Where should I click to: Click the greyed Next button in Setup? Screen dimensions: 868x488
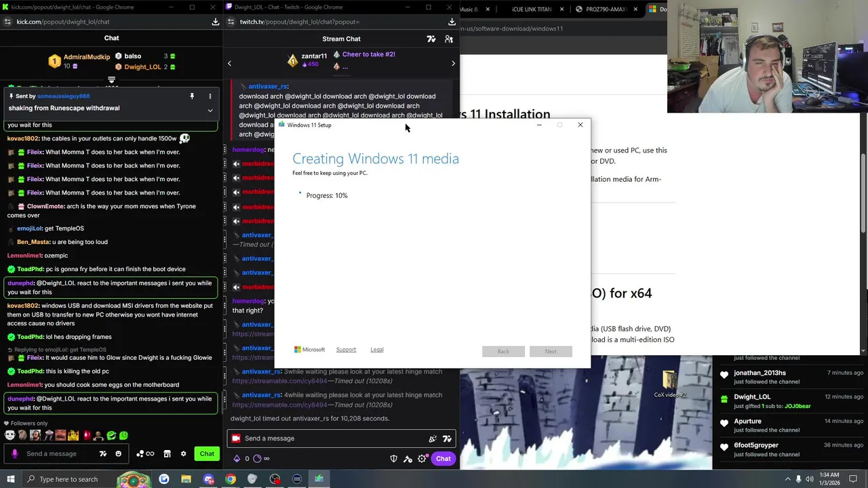(551, 351)
